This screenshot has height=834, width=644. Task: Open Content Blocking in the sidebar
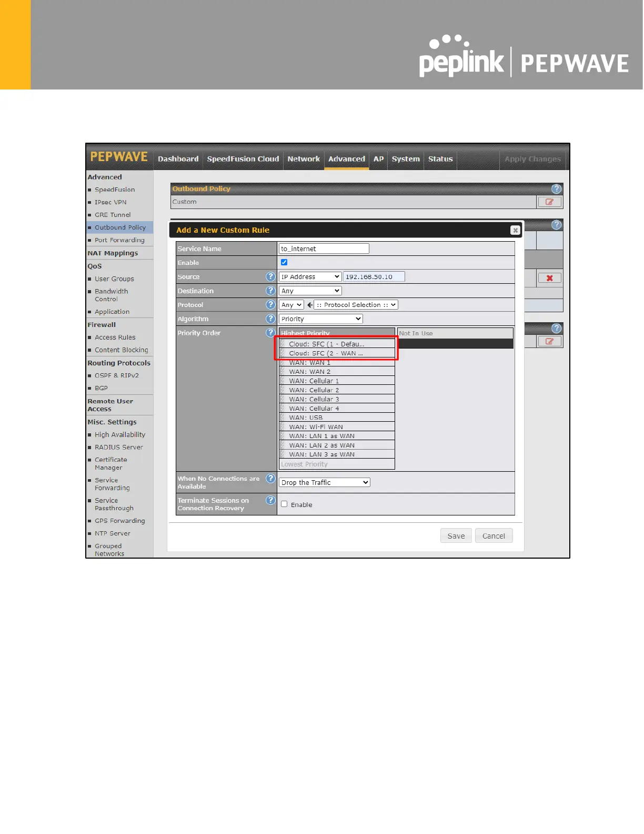click(x=121, y=350)
